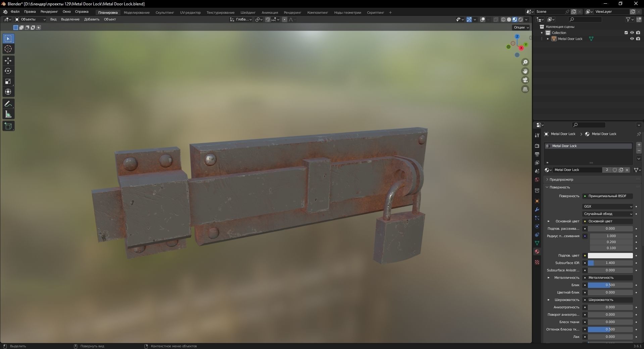
Task: Open the Опции dropdown
Action: point(521,28)
